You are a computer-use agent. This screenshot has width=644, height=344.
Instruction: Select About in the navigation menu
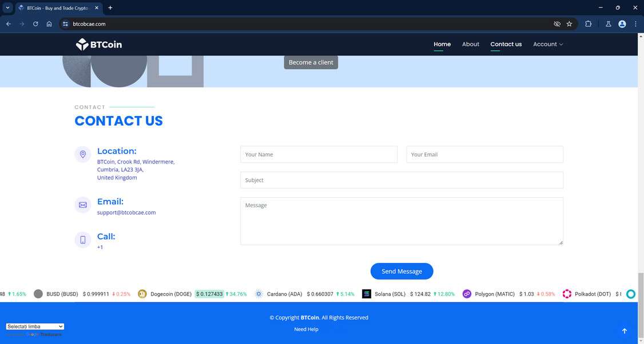(470, 44)
